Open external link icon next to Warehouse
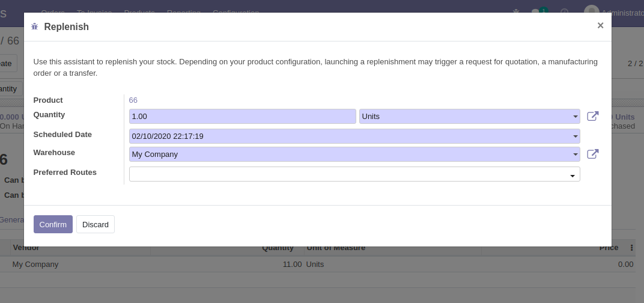The image size is (644, 303). (593, 154)
